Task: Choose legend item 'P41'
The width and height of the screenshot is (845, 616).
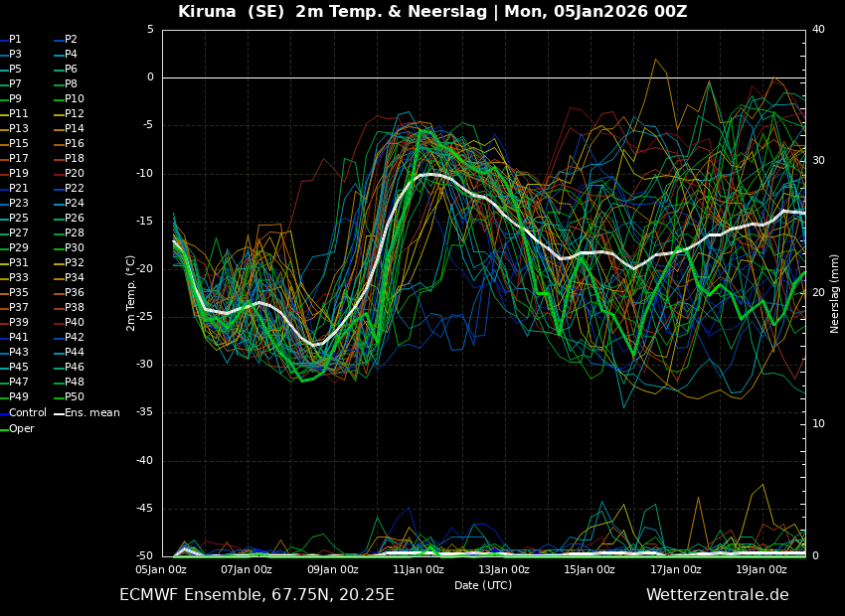Action: pos(14,337)
